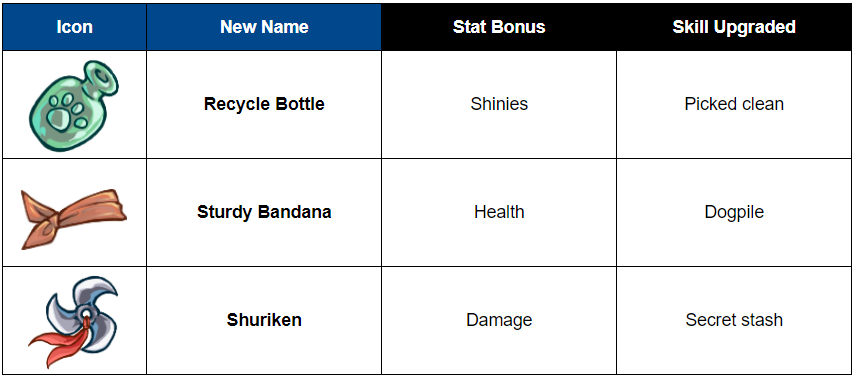The image size is (855, 381).
Task: Click the green Recycle Bottle icon
Action: click(74, 105)
